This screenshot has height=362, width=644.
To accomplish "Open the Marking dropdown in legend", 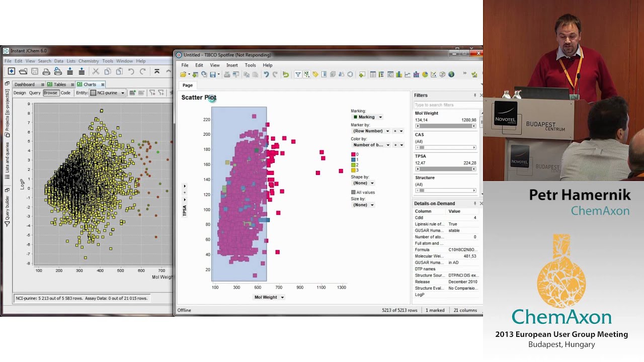I will tap(367, 117).
